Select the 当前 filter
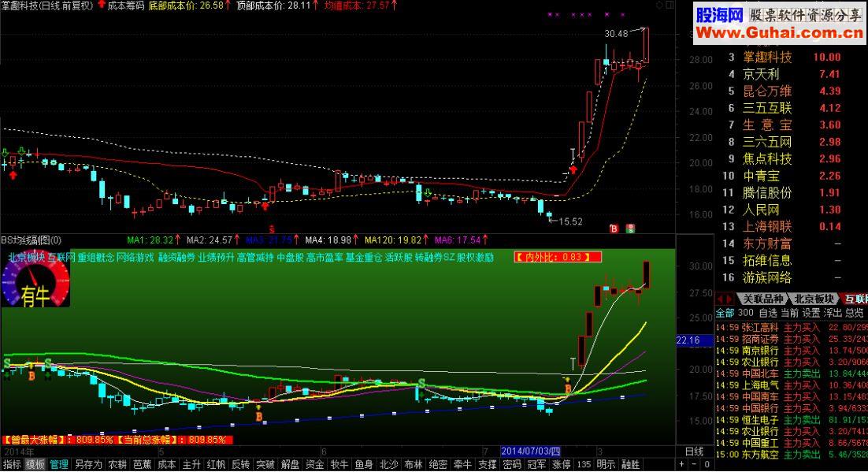 (789, 313)
